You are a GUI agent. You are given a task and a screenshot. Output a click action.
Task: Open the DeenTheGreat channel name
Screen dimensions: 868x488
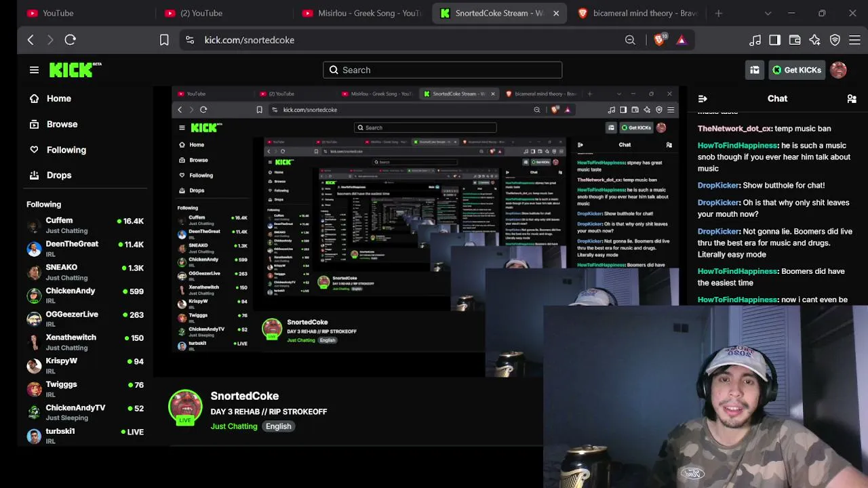coord(72,244)
